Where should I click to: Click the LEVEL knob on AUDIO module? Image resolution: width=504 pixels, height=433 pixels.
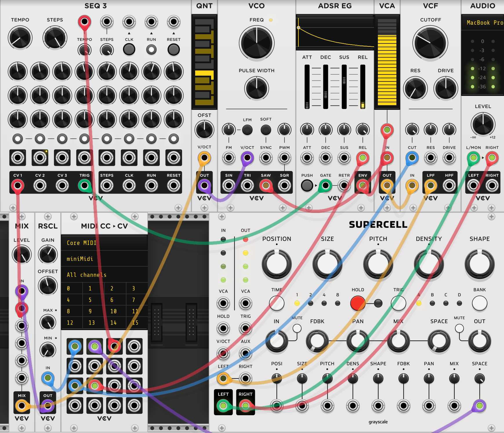click(483, 124)
